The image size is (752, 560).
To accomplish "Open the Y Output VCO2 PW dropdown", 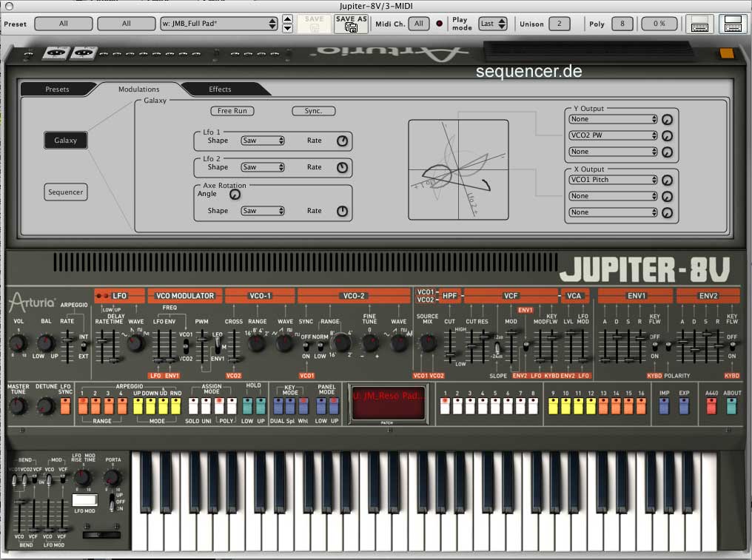I will pyautogui.click(x=613, y=135).
